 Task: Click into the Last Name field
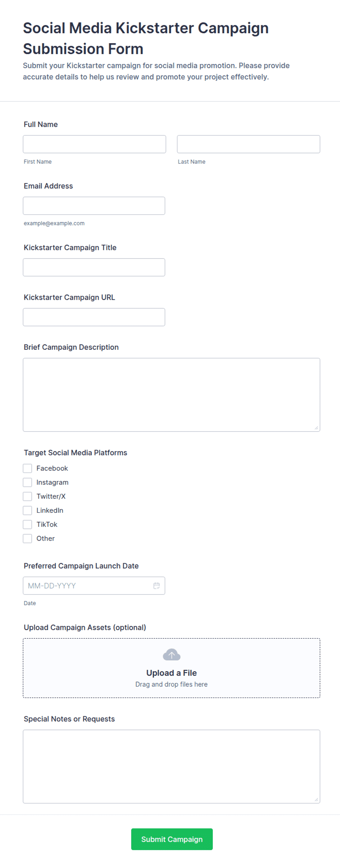coord(249,144)
